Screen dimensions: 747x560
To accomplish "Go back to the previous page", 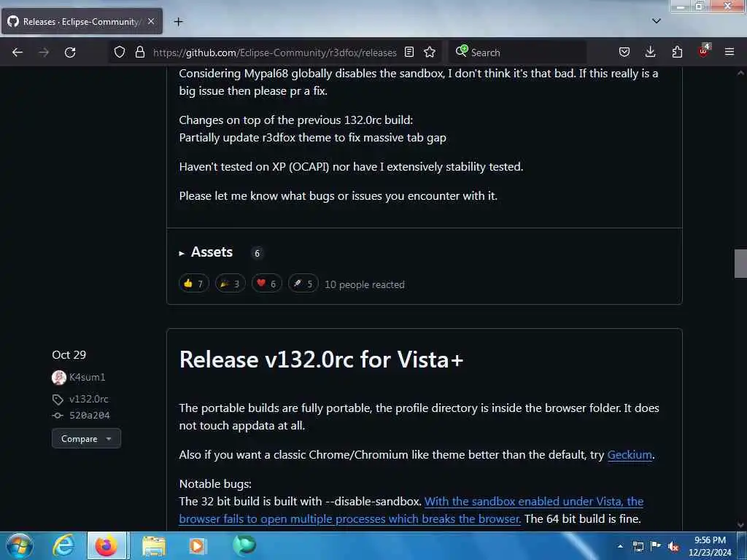I will coord(18,52).
